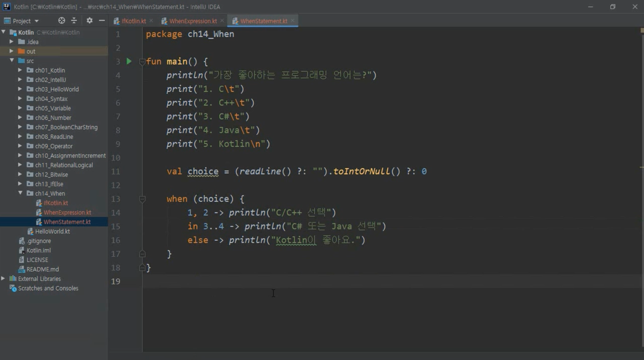Image resolution: width=644 pixels, height=360 pixels.
Task: Expand External Libraries node
Action: coord(3,279)
